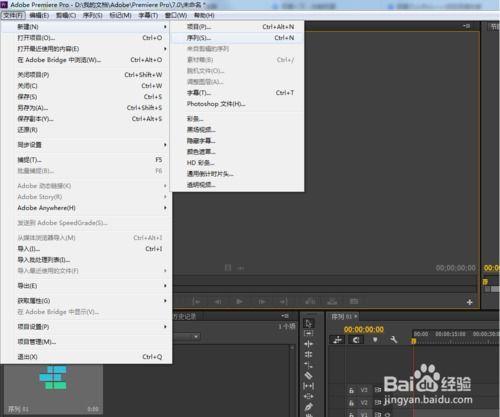Expand the 项目设置(P) submenu
The height and width of the screenshot is (417, 500).
(x=86, y=327)
